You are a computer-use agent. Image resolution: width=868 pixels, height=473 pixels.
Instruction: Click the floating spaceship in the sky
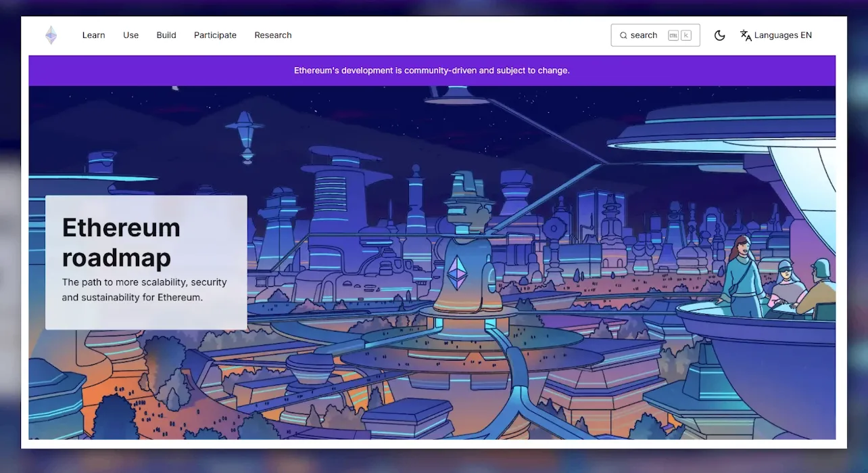click(245, 135)
